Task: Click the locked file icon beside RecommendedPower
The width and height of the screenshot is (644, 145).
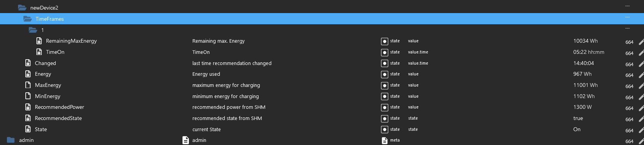Action: (x=28, y=107)
